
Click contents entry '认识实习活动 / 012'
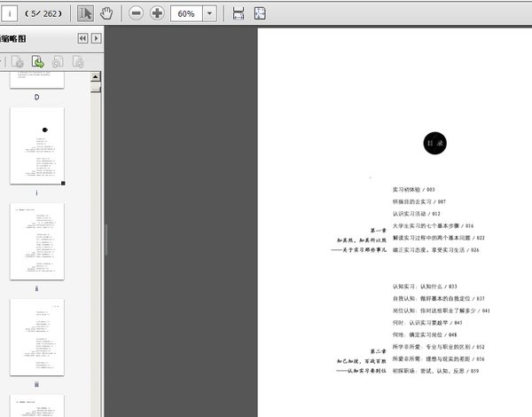click(x=417, y=214)
